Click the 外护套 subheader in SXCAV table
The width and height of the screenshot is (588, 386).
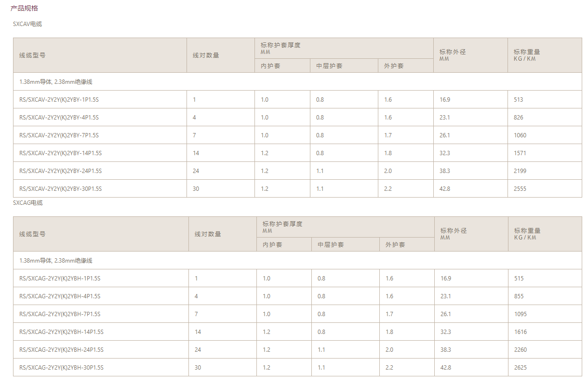pos(394,66)
